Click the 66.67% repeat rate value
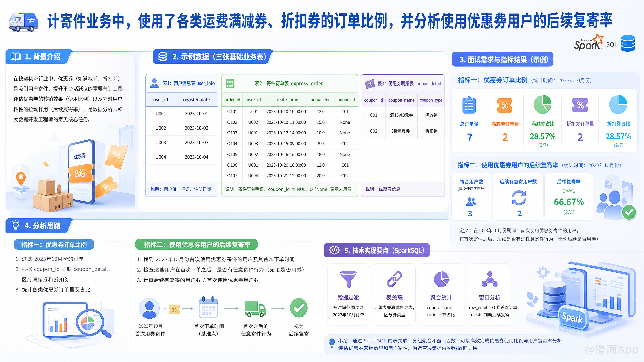This screenshot has width=644, height=362. (569, 202)
